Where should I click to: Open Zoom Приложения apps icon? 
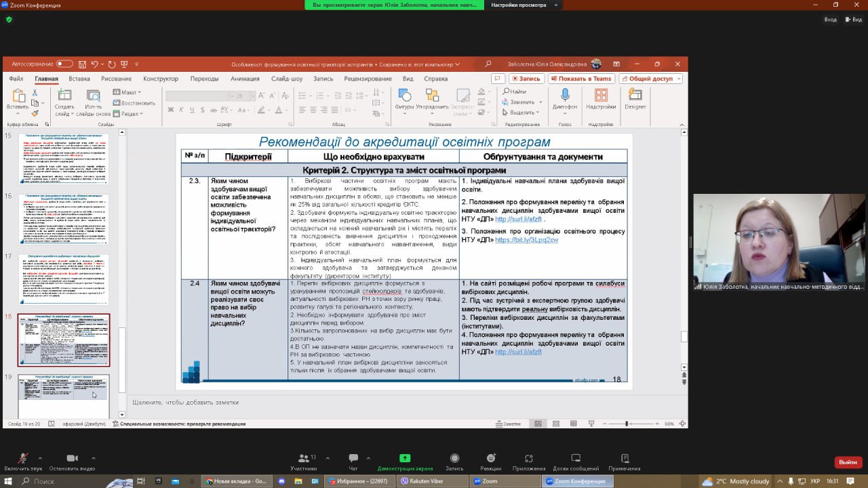click(x=529, y=459)
